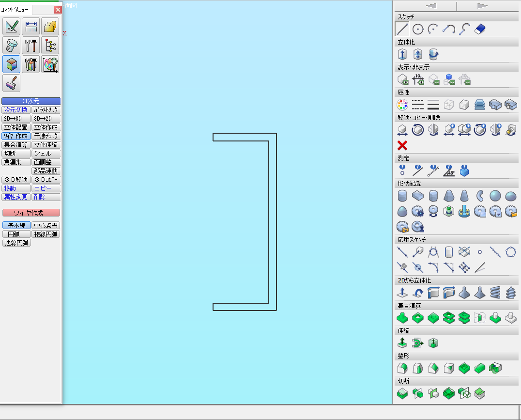Toggle solid visibility with eye cube icon
Screen dimensions: 521x420
point(402,79)
